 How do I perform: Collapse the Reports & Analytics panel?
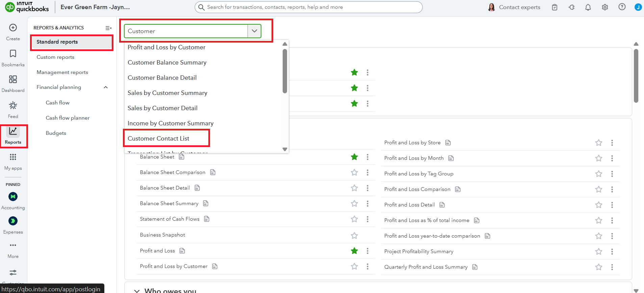[x=108, y=28]
